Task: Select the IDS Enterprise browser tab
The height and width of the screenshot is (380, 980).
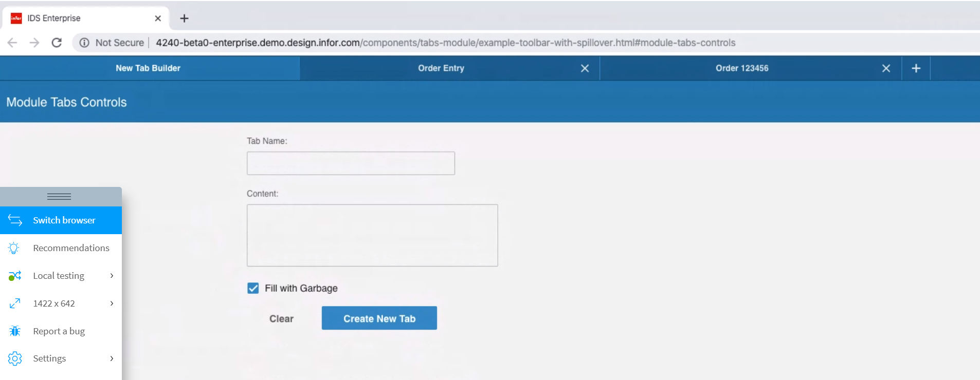Action: click(x=86, y=18)
